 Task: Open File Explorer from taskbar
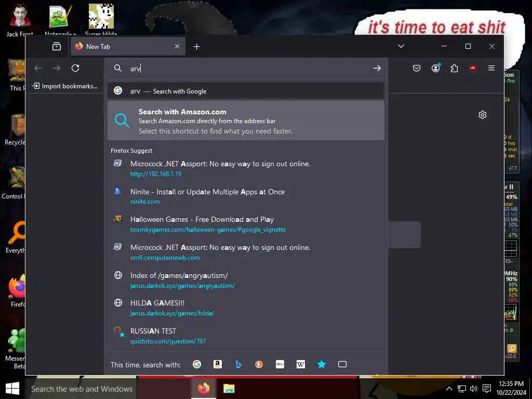click(x=229, y=389)
